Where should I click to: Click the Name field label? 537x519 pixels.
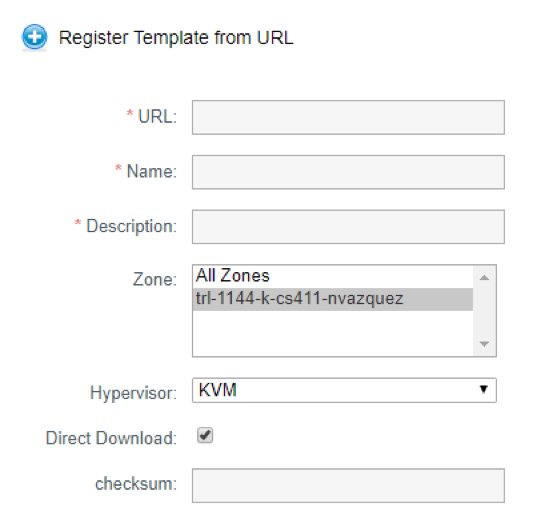tap(152, 171)
